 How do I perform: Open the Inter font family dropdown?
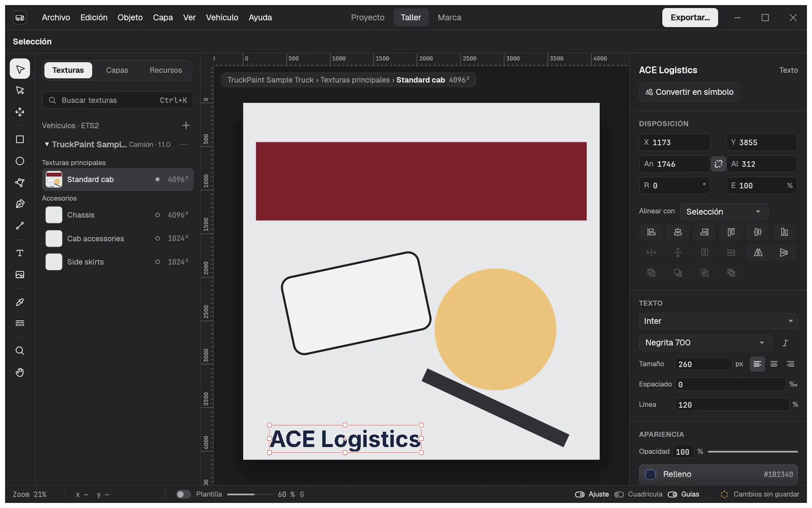718,321
